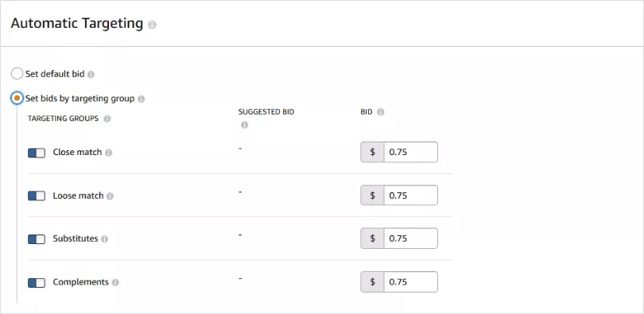This screenshot has width=644, height=314.
Task: Turn off the Loose match toggle
Action: coord(37,196)
